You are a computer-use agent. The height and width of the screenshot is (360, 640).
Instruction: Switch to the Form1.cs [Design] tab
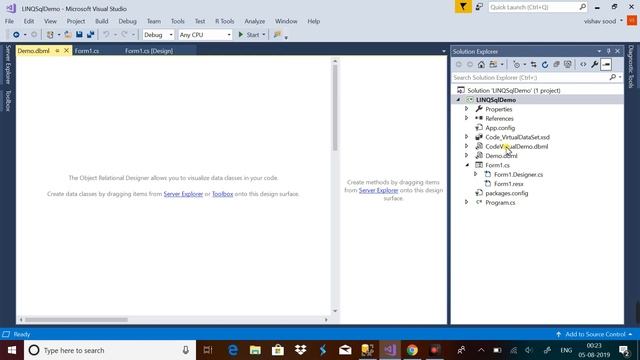pyautogui.click(x=149, y=51)
